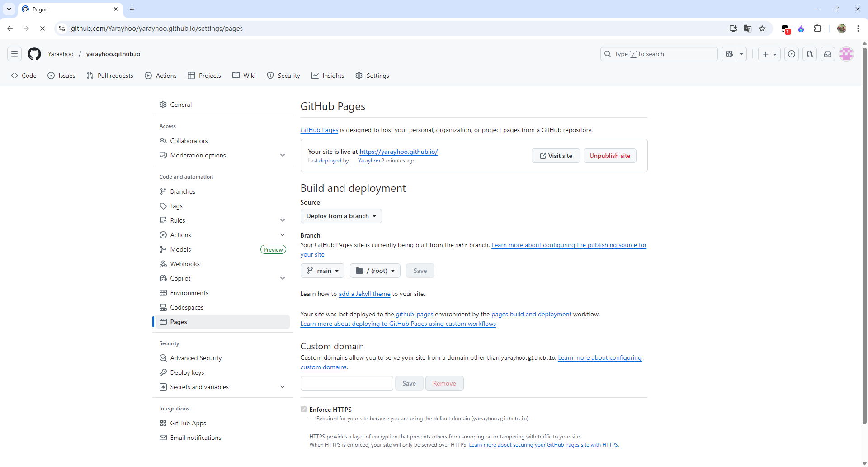Go back to previous page
The width and height of the screenshot is (868, 467).
pos(10,29)
